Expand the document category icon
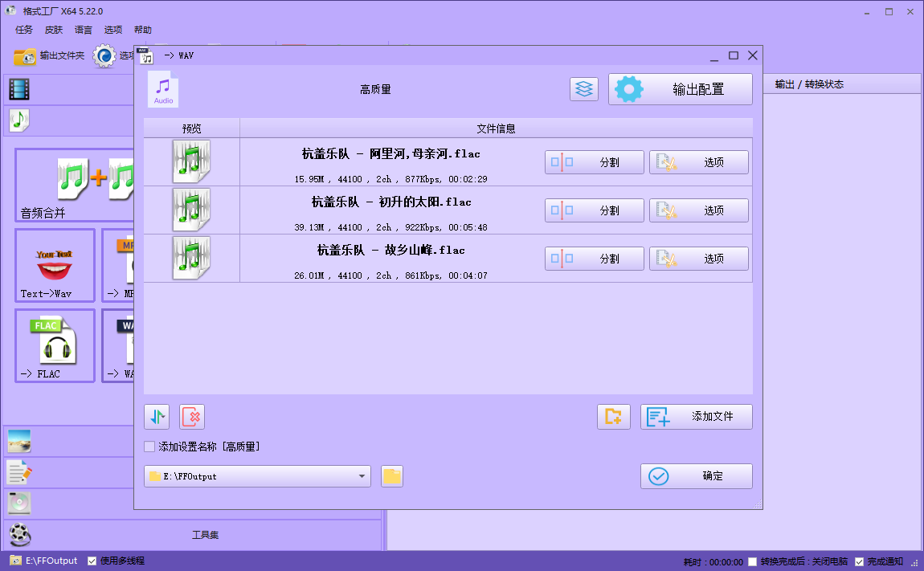Image resolution: width=924 pixels, height=571 pixels. (x=19, y=472)
